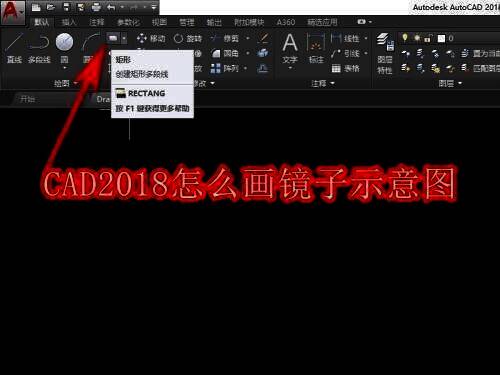Viewport: 500px width, 375px height.
Task: Switch to the 默认 ribbon tab
Action: pos(41,22)
